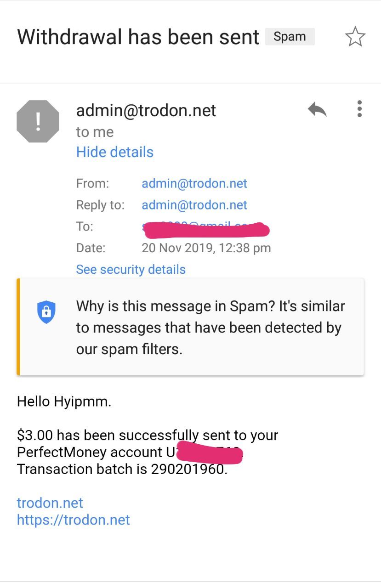
Task: Tap the subject Withdrawal has been sent
Action: [138, 37]
